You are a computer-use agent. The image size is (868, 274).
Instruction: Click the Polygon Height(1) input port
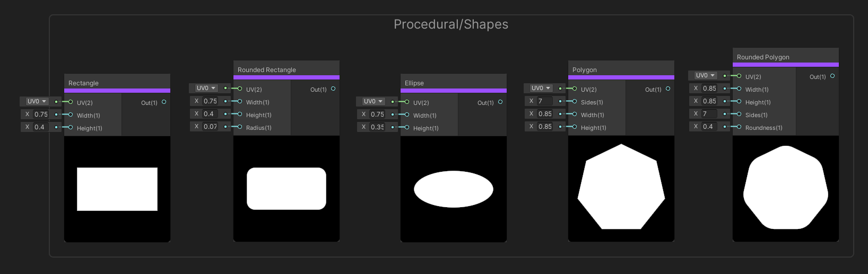pos(575,127)
